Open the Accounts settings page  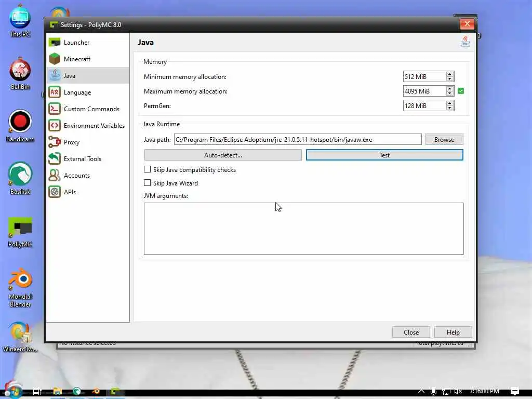(x=87, y=176)
